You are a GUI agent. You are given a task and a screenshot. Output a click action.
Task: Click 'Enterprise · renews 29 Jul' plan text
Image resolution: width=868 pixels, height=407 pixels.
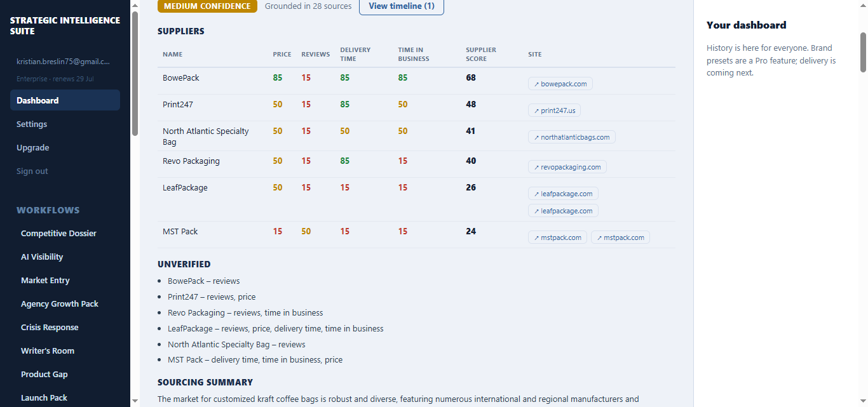point(55,79)
